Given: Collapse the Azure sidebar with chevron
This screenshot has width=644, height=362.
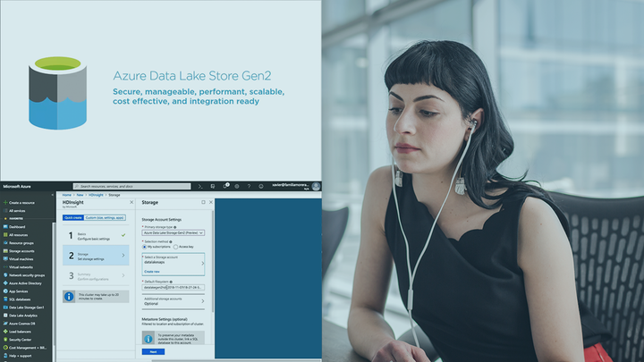Looking at the screenshot, I should click(x=52, y=195).
